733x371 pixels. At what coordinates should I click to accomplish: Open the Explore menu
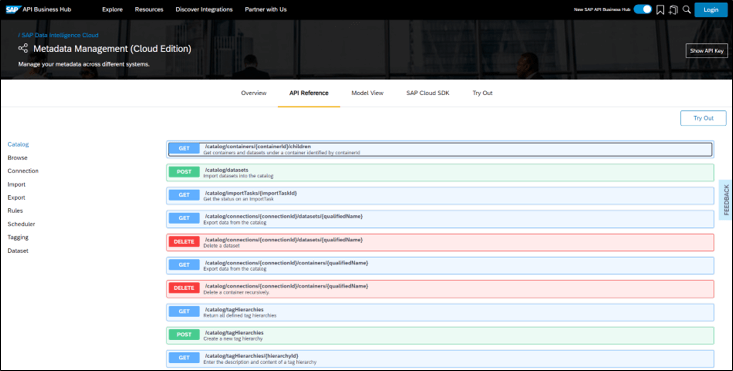point(112,9)
